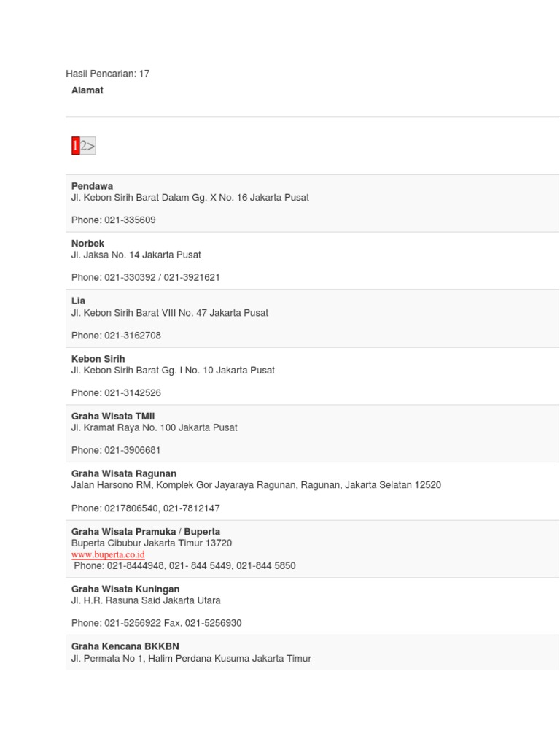Click the Alamat column header

87,90
